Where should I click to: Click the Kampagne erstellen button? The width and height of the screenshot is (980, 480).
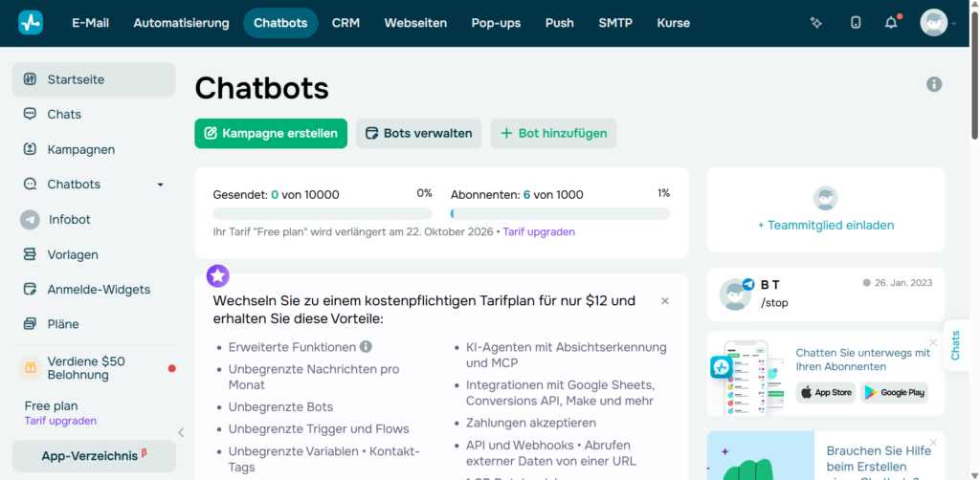point(271,134)
